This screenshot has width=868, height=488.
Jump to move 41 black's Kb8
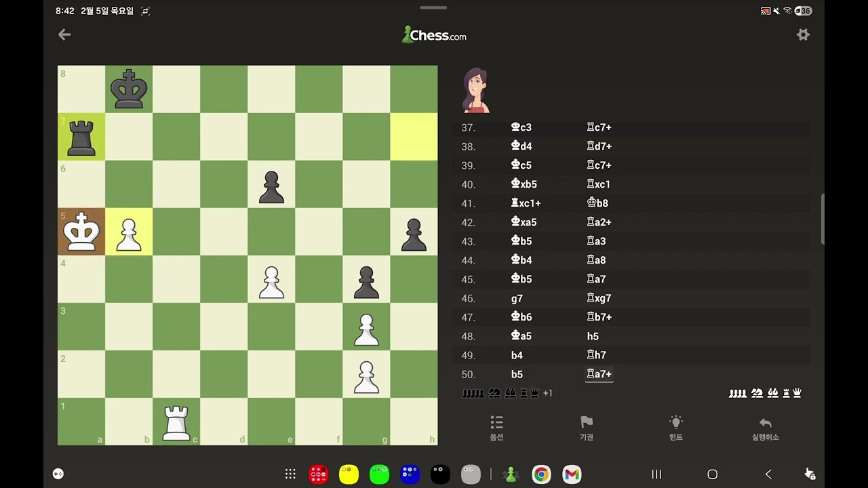tap(597, 203)
